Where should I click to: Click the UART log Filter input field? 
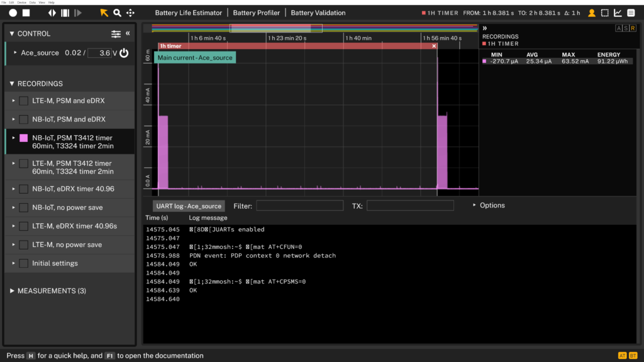[x=299, y=206]
